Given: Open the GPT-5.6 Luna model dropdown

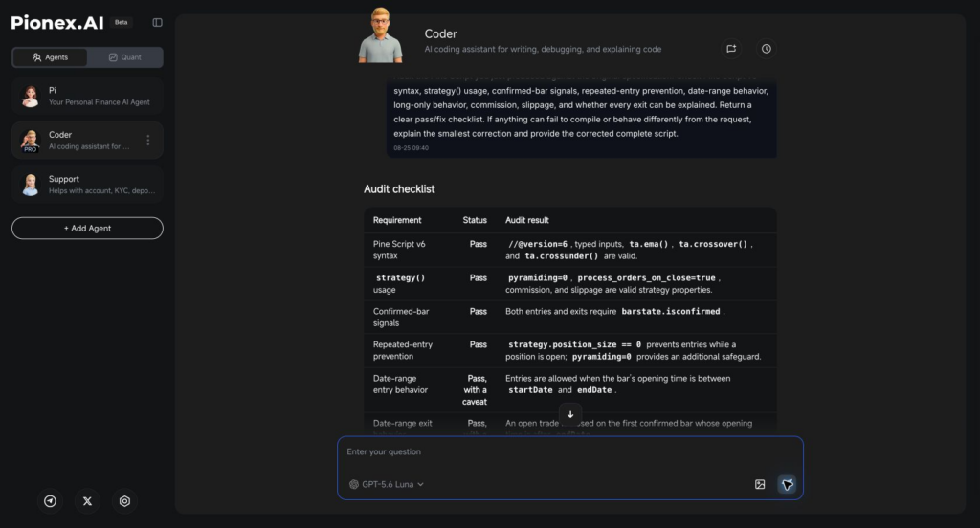Looking at the screenshot, I should click(x=387, y=484).
